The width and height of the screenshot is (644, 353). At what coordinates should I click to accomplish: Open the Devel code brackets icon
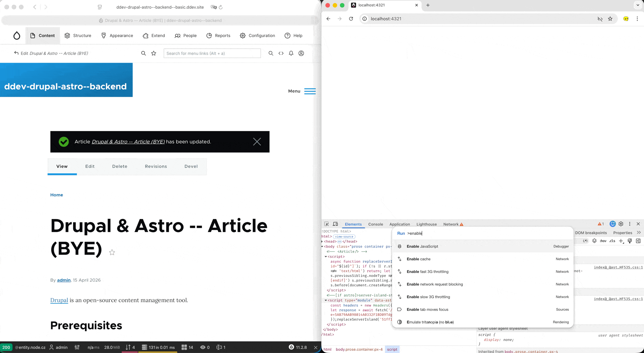[281, 53]
